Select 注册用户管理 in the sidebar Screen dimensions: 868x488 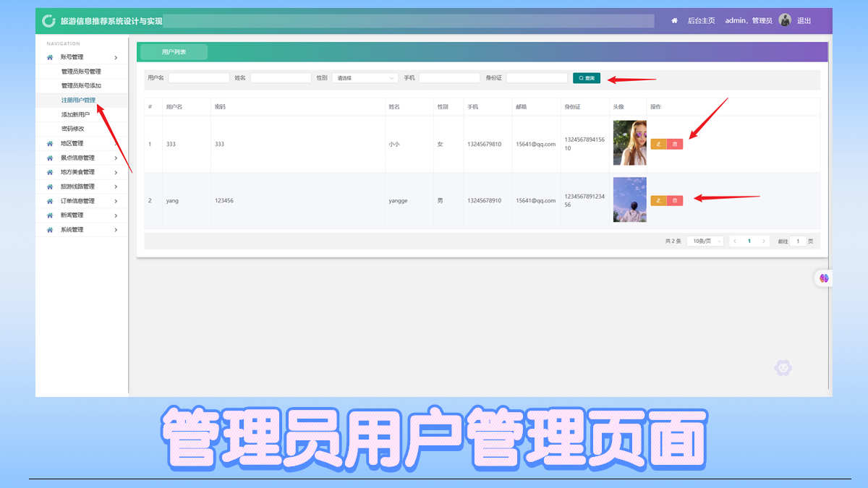pos(78,100)
